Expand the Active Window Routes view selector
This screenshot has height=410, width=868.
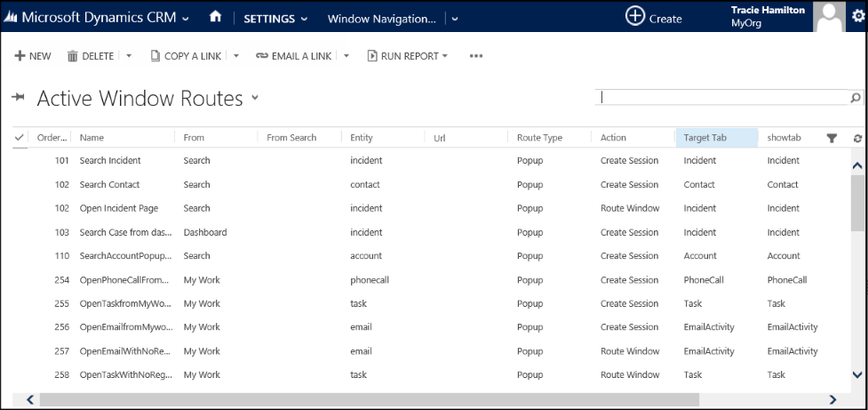(256, 98)
